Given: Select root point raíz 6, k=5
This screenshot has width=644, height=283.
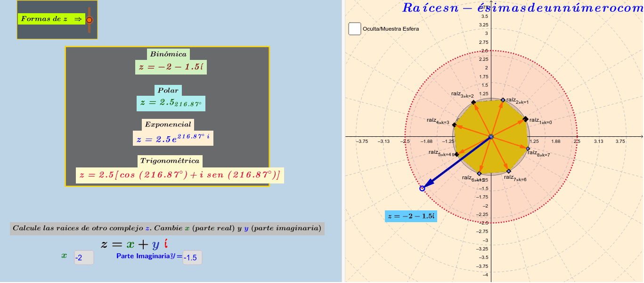Looking at the screenshot, I should click(x=479, y=174).
